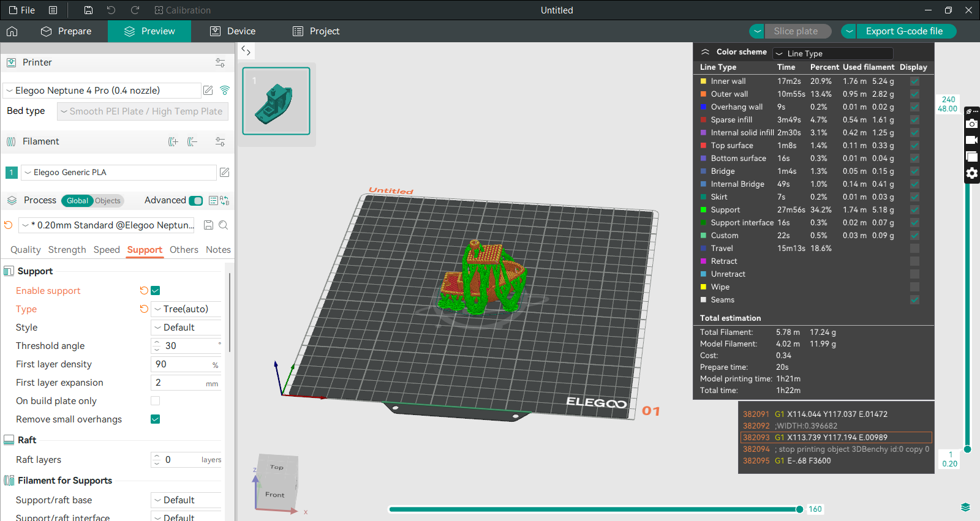Click the green Support color swatch
This screenshot has height=521, width=980.
coord(704,209)
